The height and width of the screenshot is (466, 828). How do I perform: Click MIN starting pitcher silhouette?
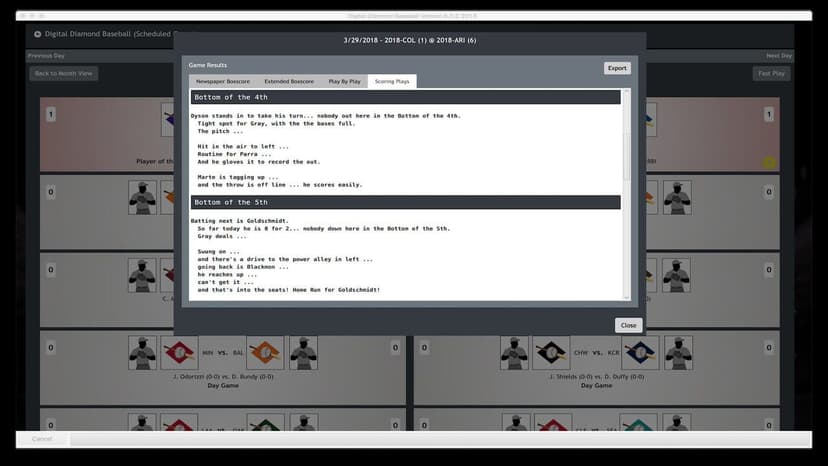coord(142,352)
